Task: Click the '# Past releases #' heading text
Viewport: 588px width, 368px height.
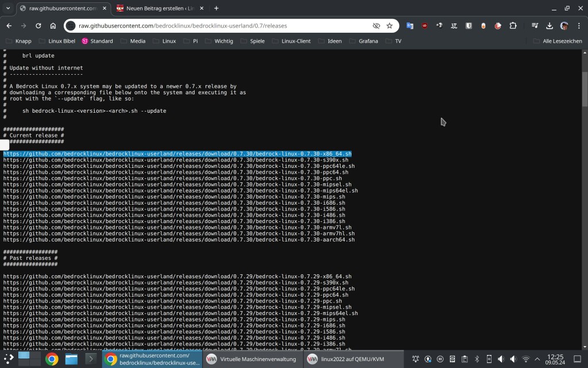Action: (x=30, y=258)
